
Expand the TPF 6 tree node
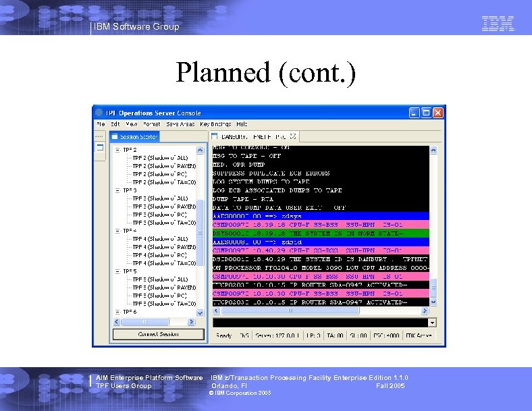(117, 312)
